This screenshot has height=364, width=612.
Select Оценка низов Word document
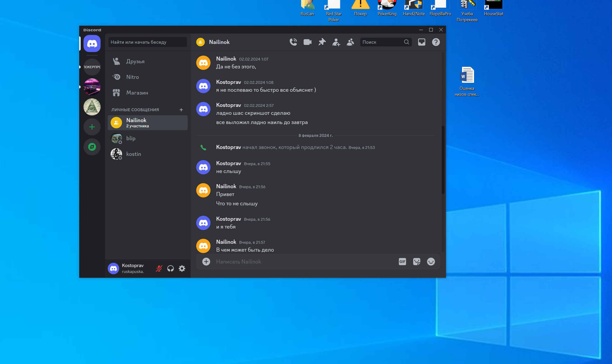coord(467,81)
